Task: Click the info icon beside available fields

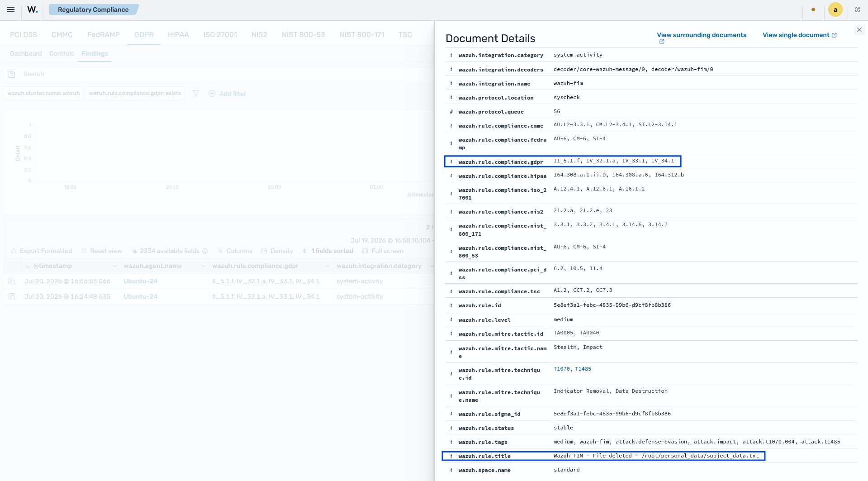Action: pyautogui.click(x=205, y=251)
